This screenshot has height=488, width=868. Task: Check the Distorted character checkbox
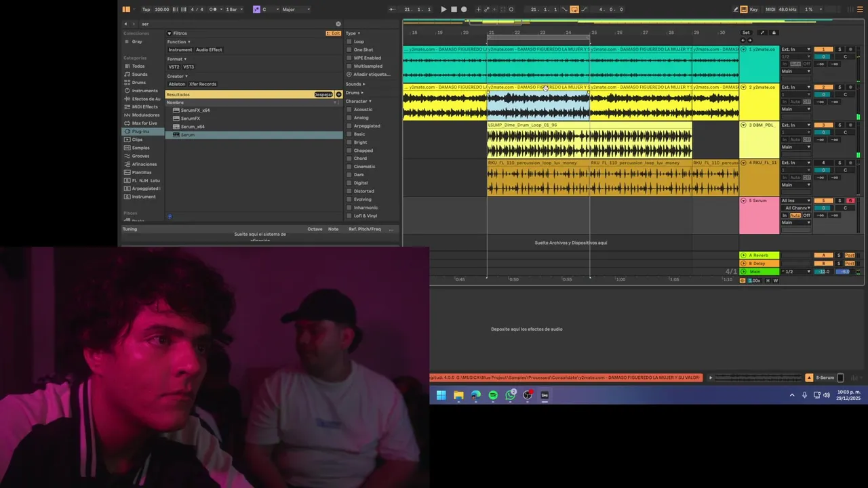click(x=349, y=191)
